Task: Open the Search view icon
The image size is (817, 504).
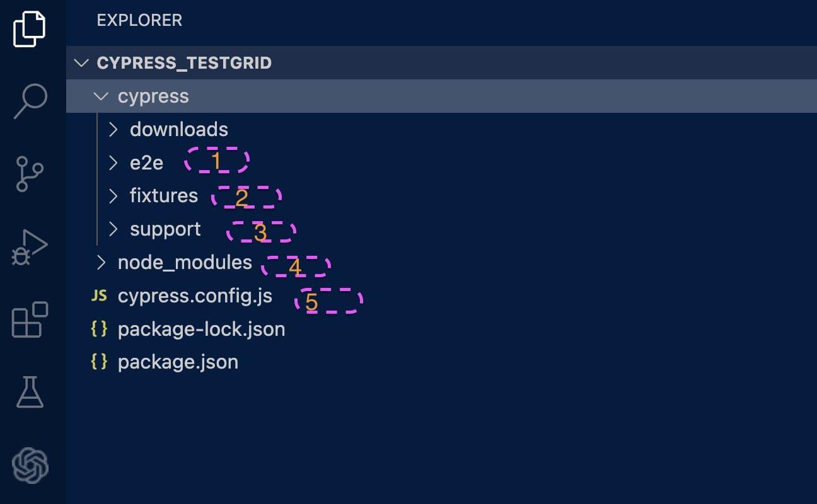Action: click(30, 101)
